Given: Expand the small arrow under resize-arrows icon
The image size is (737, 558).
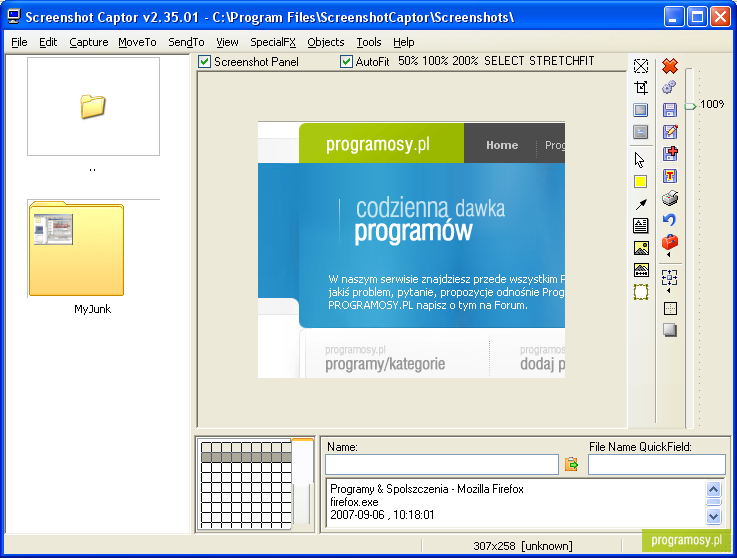Looking at the screenshot, I should coord(669,291).
